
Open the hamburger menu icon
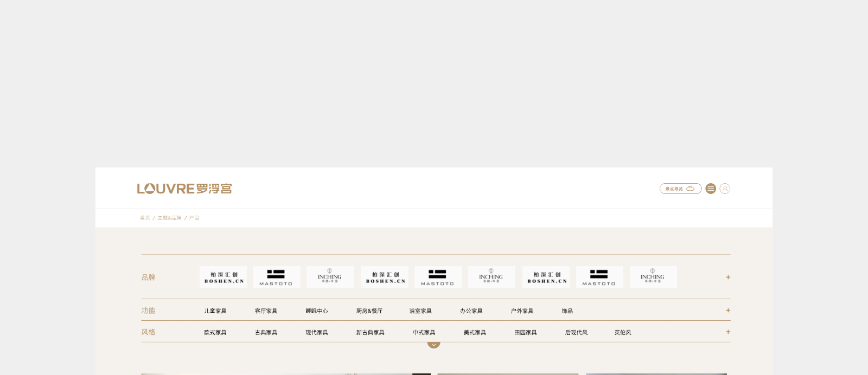click(711, 189)
